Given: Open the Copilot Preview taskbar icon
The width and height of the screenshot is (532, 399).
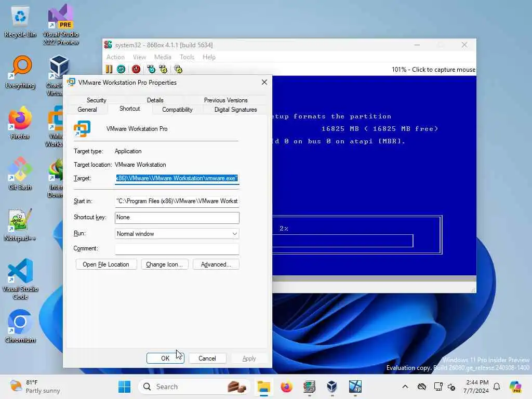Looking at the screenshot, I should coord(515,387).
